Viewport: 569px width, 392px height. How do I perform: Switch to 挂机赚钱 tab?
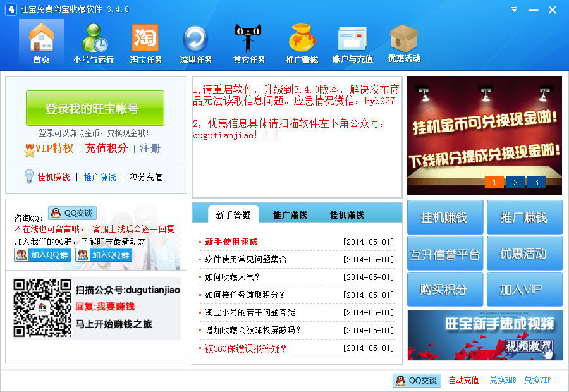coord(347,215)
